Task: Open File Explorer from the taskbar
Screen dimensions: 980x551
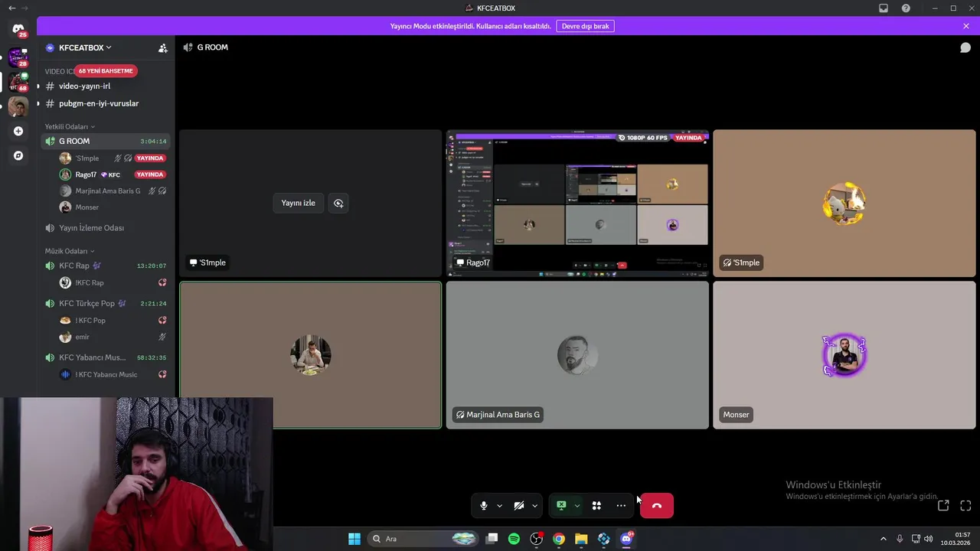Action: [x=581, y=539]
